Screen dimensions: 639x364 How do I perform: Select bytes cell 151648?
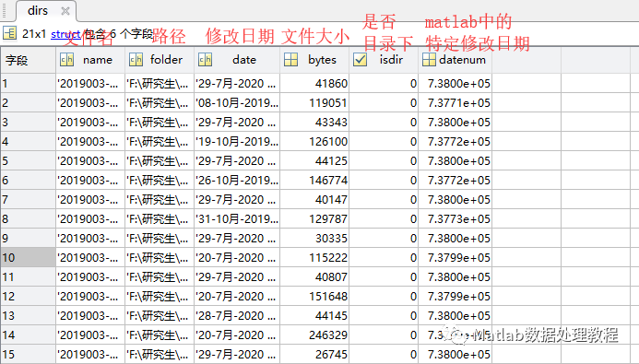tap(314, 297)
